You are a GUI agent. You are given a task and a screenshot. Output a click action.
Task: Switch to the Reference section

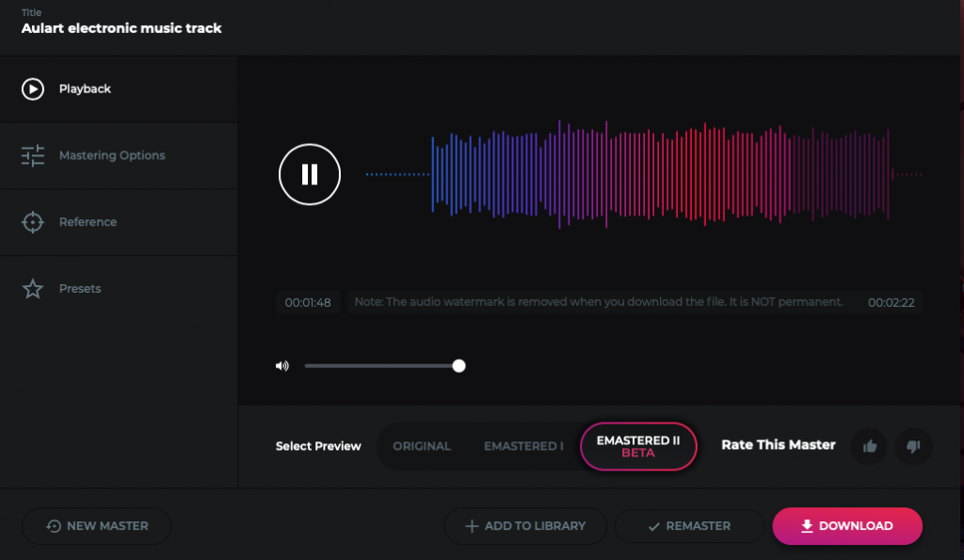[x=88, y=221]
